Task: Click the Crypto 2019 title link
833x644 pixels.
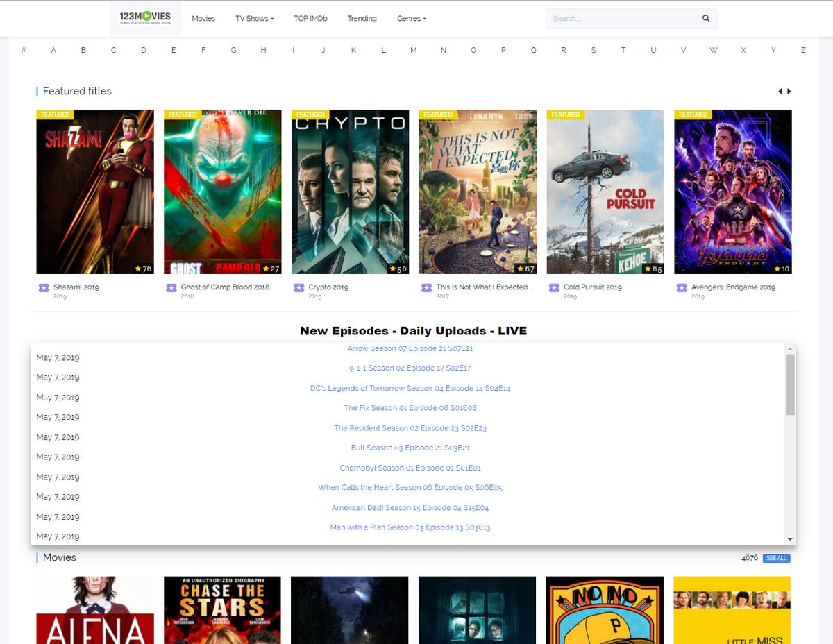Action: tap(328, 287)
